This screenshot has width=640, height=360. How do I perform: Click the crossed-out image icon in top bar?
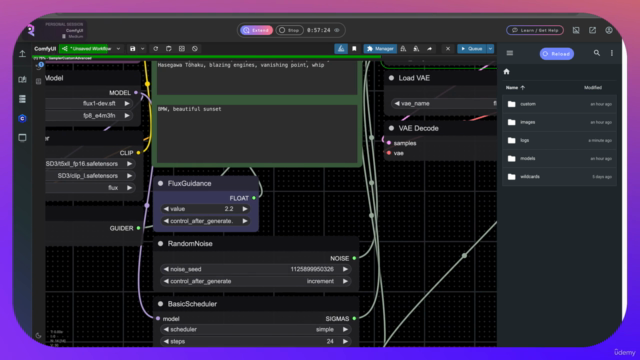coord(576,30)
